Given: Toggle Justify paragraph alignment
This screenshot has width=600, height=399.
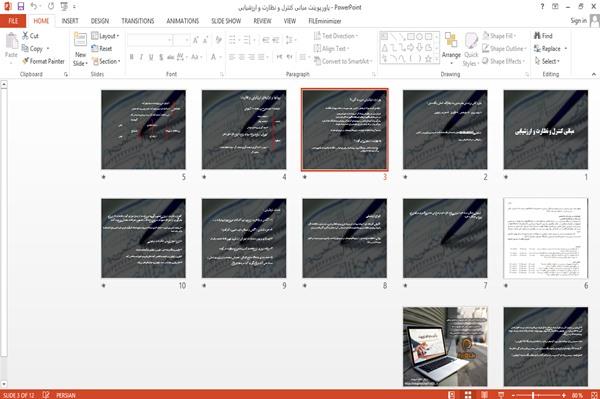Looking at the screenshot, I should coord(261,57).
